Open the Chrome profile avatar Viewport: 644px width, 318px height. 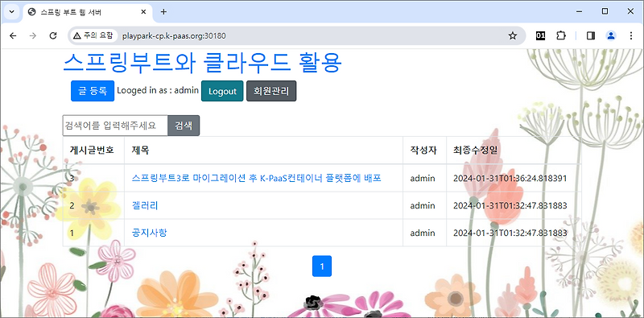611,36
